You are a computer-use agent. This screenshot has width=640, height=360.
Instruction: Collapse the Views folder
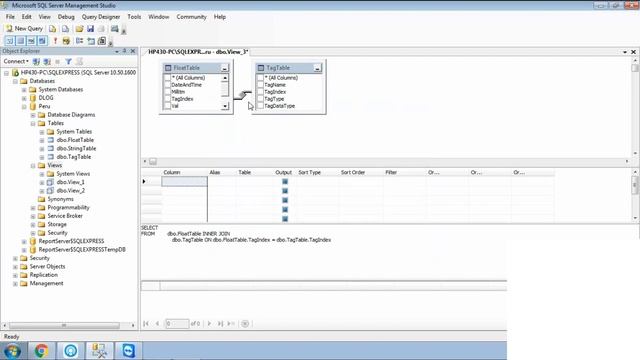pos(33,165)
